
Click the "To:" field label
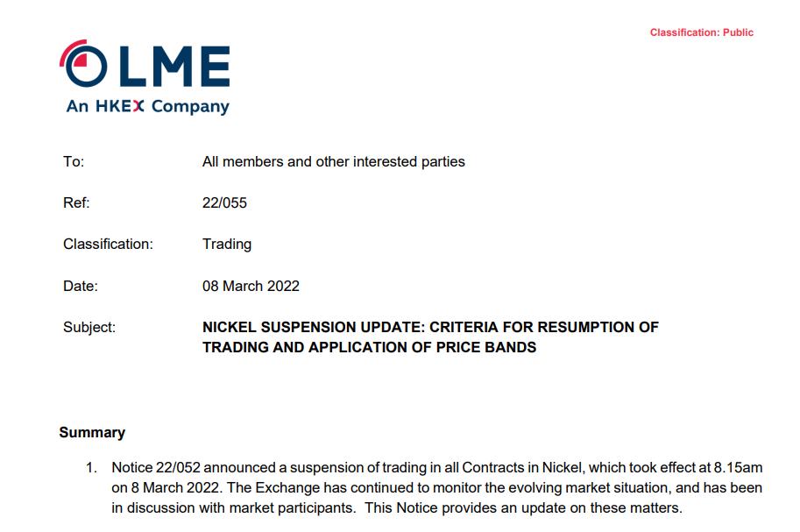click(x=74, y=161)
